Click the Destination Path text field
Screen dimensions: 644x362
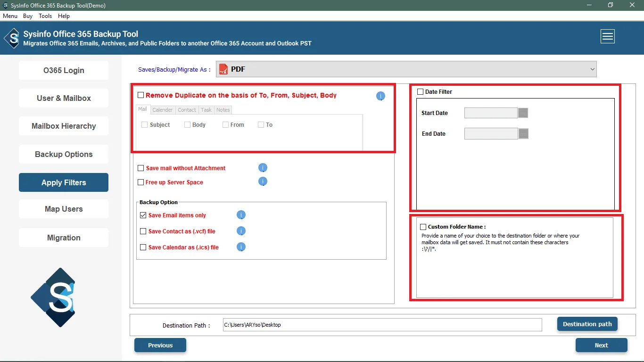tap(382, 325)
